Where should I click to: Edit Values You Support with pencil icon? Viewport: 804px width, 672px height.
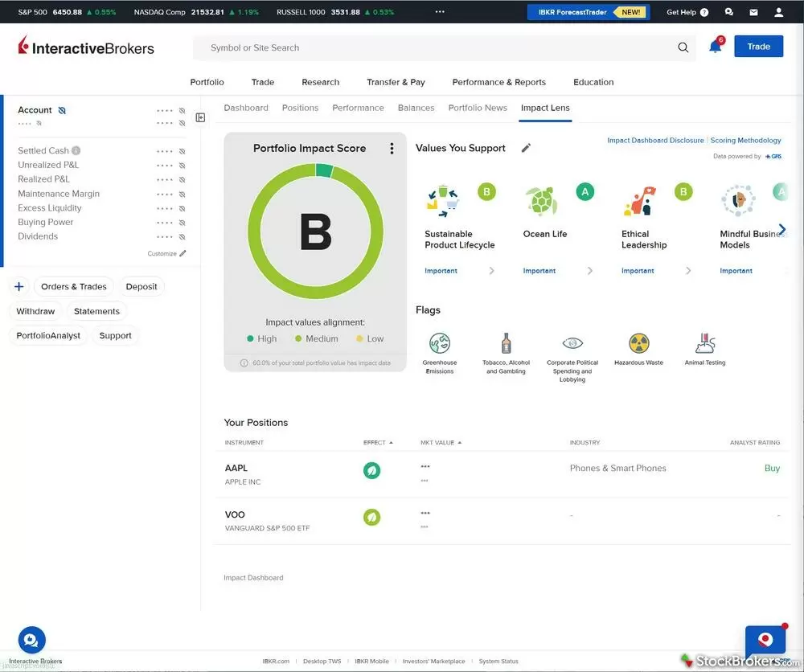click(526, 148)
